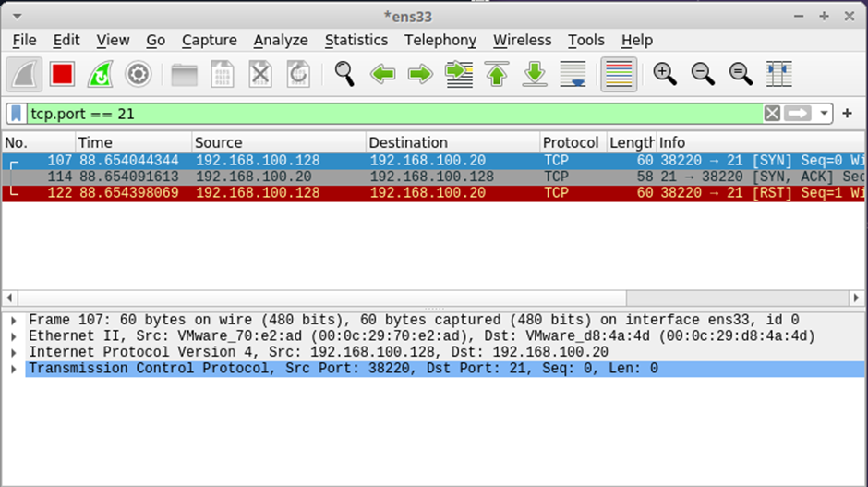Sort packets by the No. column header

pyautogui.click(x=38, y=142)
